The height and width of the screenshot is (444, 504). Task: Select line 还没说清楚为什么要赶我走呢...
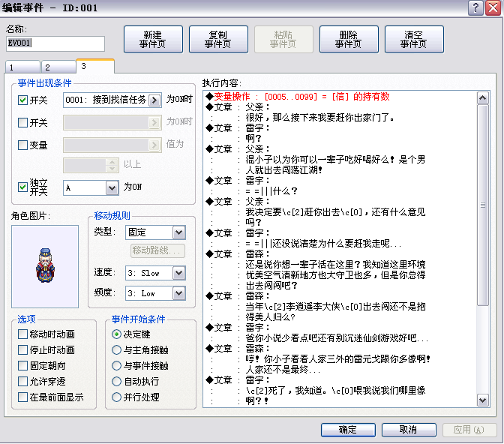[x=324, y=244]
